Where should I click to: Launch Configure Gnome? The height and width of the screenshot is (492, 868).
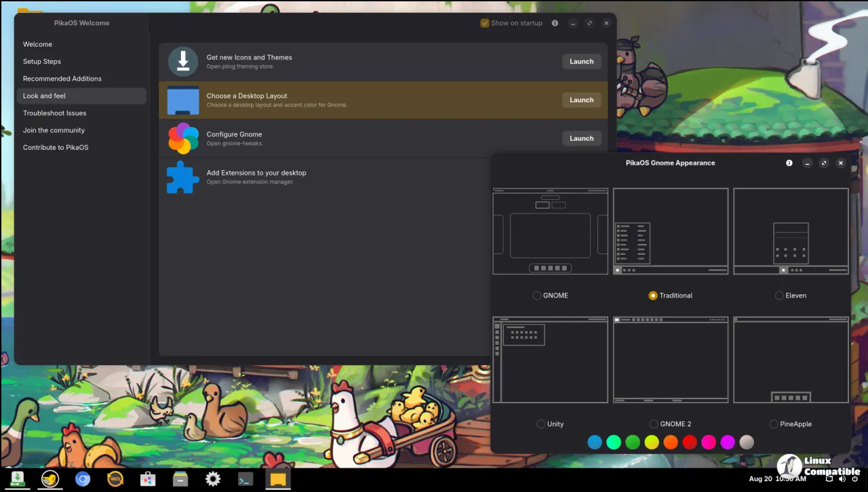[x=582, y=138]
